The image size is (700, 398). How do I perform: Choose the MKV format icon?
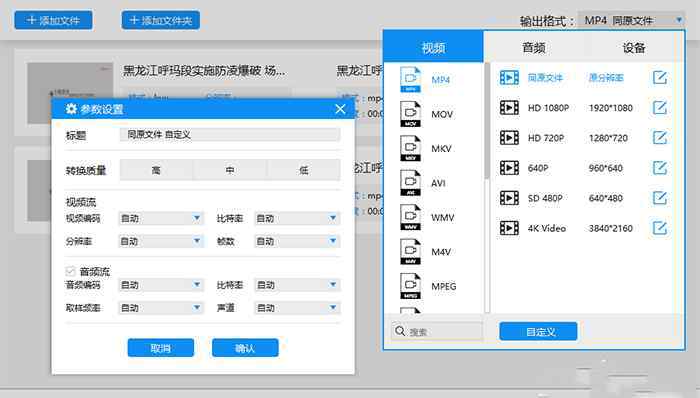[x=411, y=148]
